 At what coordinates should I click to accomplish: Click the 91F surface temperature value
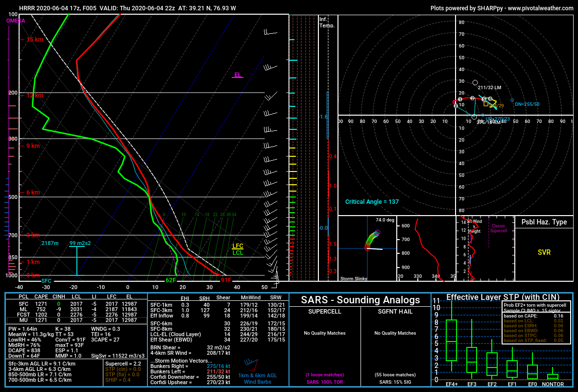(x=226, y=280)
